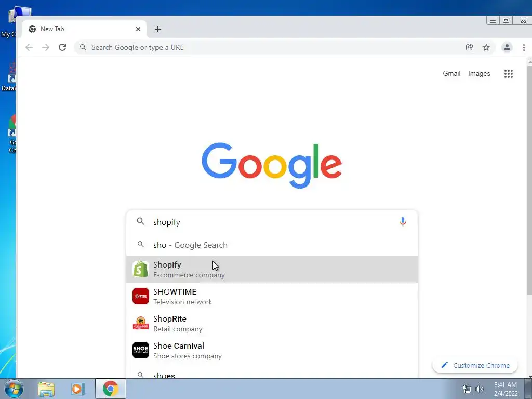532x399 pixels.
Task: Choose SHOWTIME Television network suggestion
Action: tap(272, 297)
